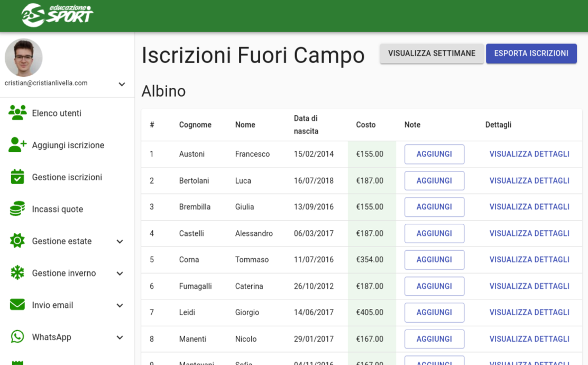Click the Aggiungi iscrizione person-plus icon

point(17,145)
